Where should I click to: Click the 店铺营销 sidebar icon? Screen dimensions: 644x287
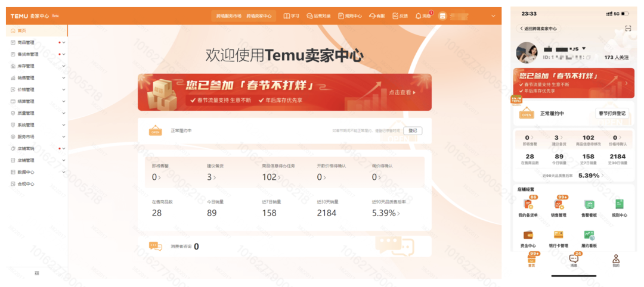pos(13,148)
